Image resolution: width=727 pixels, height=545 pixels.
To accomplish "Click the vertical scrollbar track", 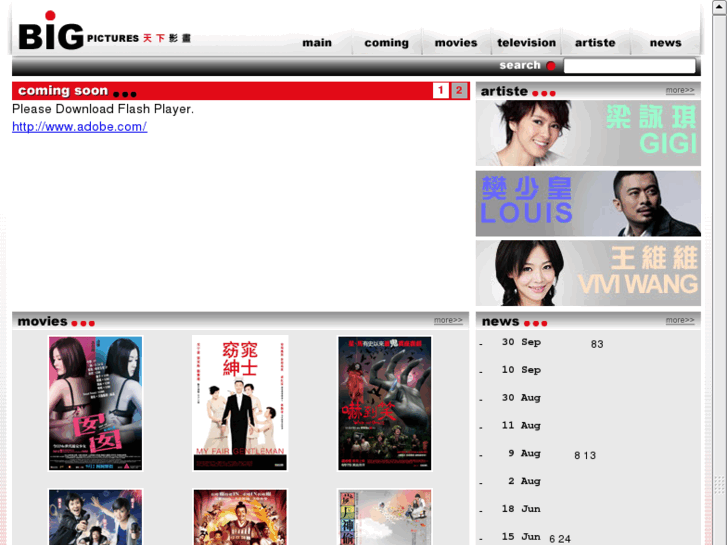I will tap(720, 278).
